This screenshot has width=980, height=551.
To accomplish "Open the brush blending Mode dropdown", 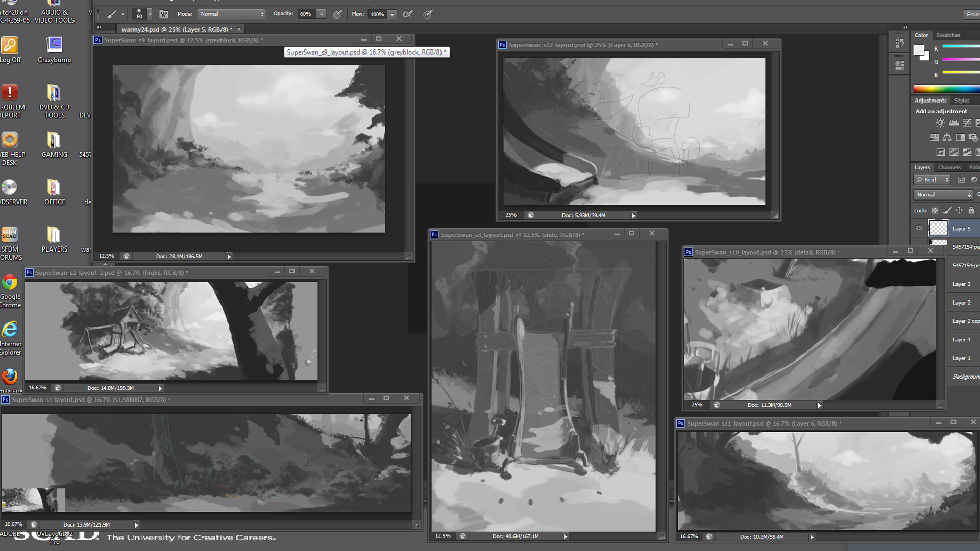I will pyautogui.click(x=232, y=14).
